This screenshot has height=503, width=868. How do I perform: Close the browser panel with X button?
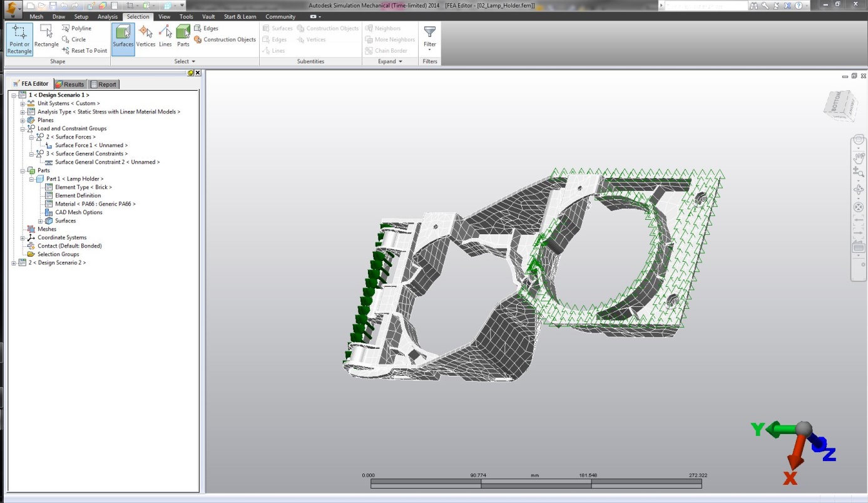[198, 73]
